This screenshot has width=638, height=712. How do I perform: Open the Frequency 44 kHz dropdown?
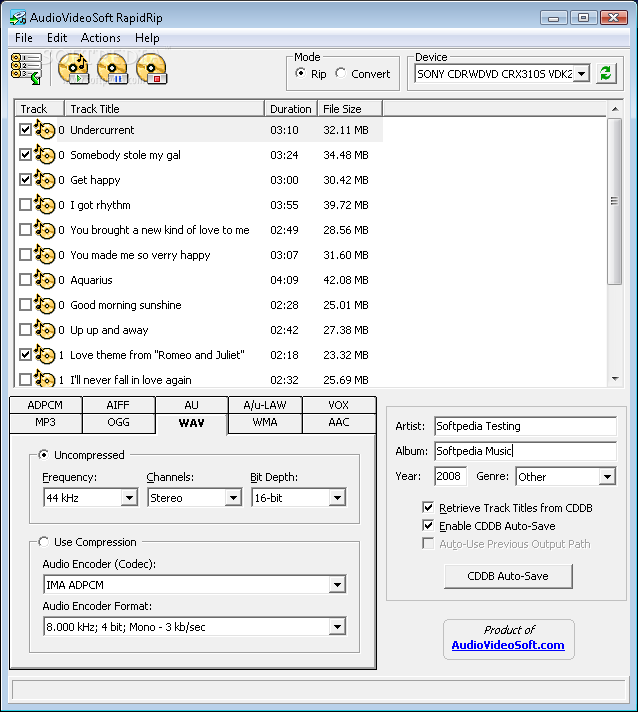tap(129, 498)
